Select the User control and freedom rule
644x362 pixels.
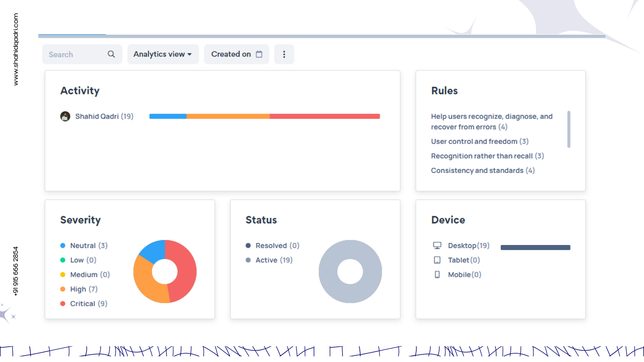pyautogui.click(x=474, y=142)
